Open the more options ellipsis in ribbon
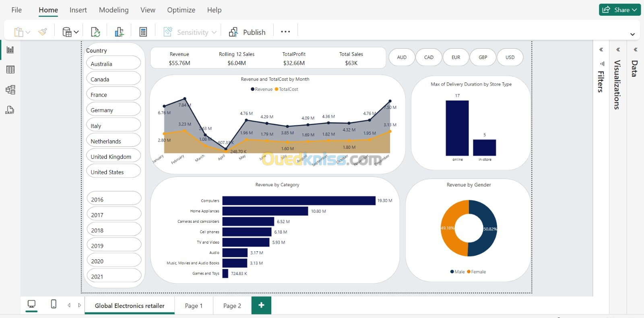644x318 pixels. pos(285,32)
